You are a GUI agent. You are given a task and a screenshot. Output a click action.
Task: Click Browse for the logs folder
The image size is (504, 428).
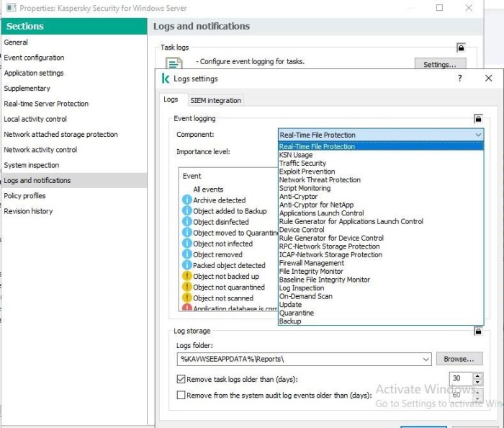[x=459, y=359]
